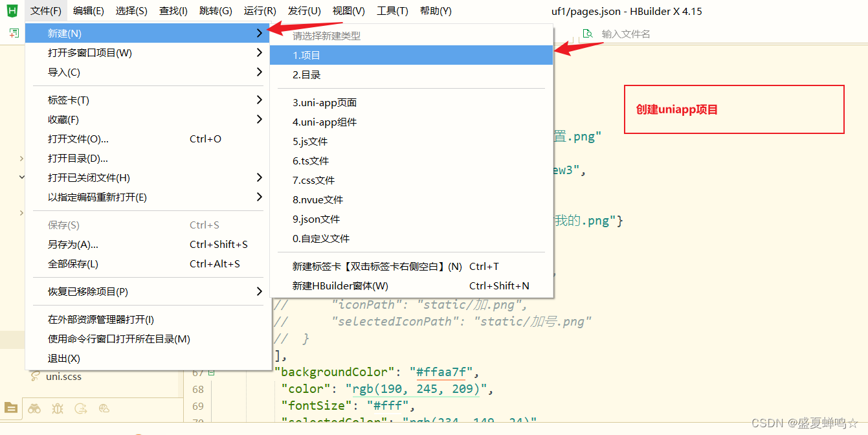
Task: Select 5.js文件 in the new submenu
Action: tap(411, 141)
